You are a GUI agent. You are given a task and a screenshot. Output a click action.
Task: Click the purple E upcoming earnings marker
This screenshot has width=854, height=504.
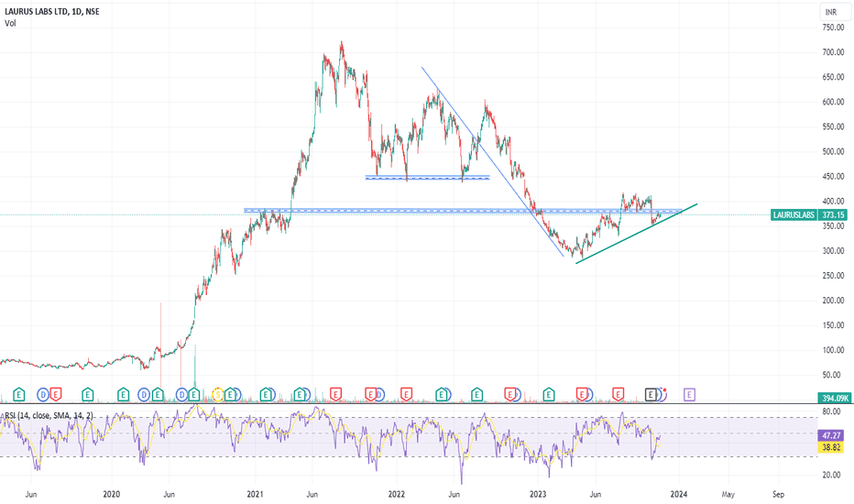(x=689, y=394)
